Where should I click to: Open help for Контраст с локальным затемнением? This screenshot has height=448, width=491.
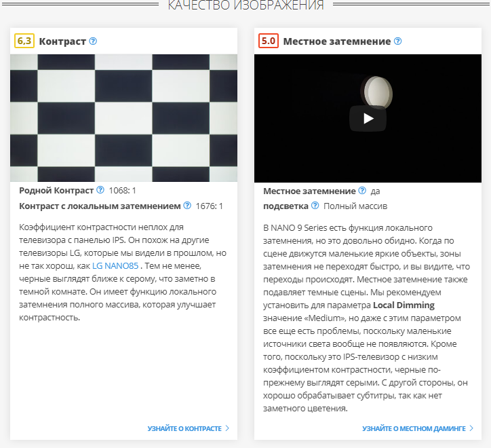[x=187, y=205]
